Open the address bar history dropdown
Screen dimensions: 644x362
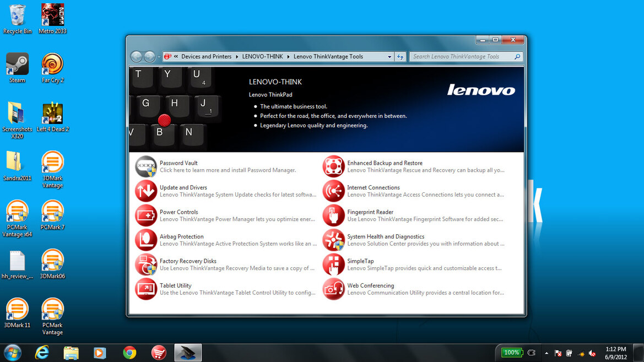point(389,57)
